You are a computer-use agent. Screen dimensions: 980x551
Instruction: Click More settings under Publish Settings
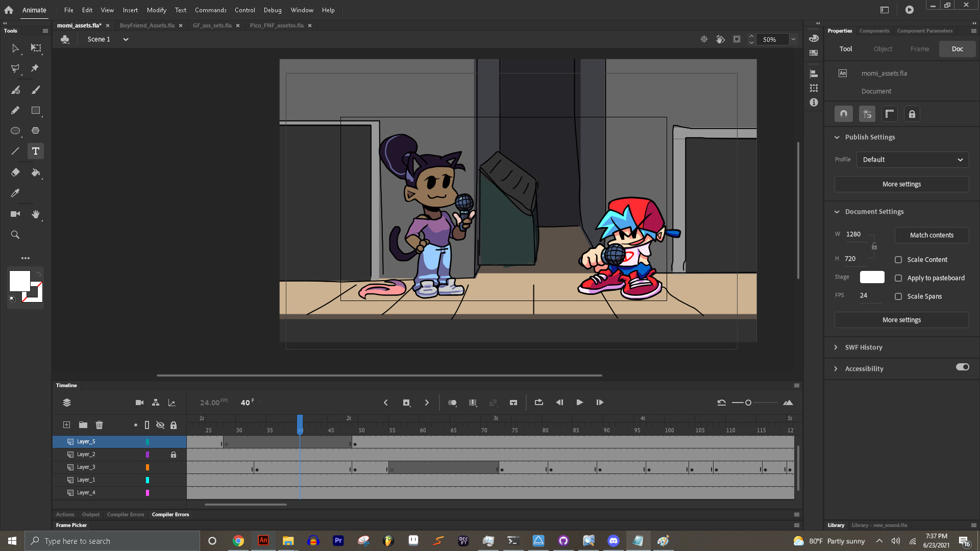pos(901,184)
